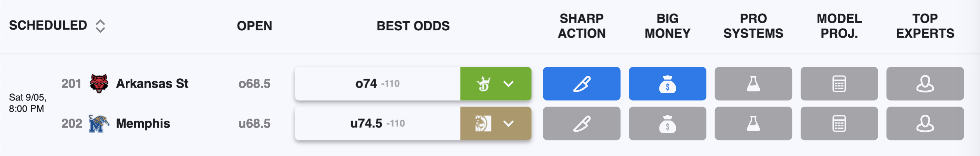Screen dimensions: 980x156
Task: Expand the gold BetMGM sportsbook dropdown chevron
Action: [508, 123]
